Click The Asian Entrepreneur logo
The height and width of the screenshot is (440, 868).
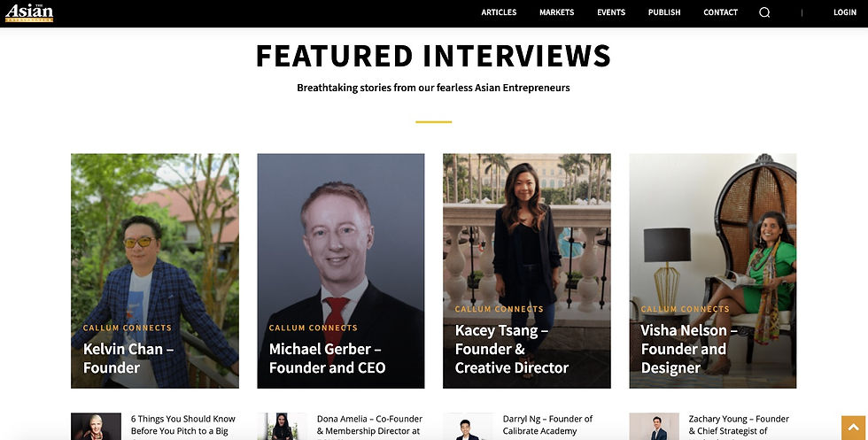pyautogui.click(x=29, y=12)
